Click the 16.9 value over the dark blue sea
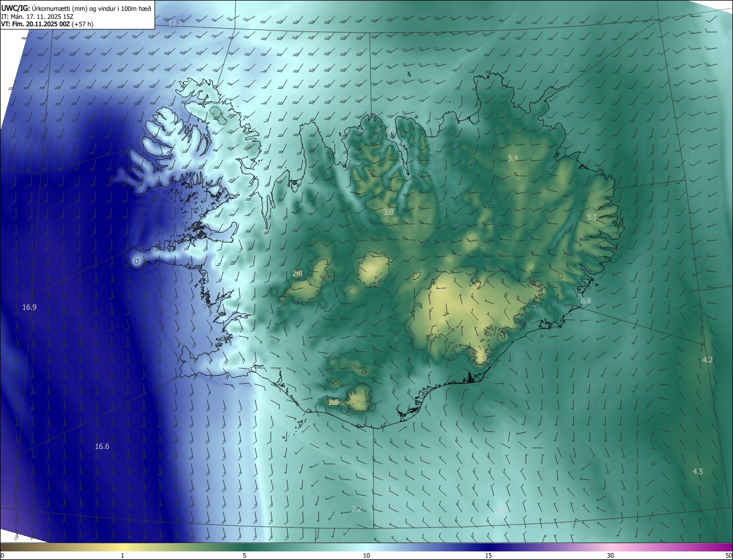The width and height of the screenshot is (733, 560). pos(29,307)
